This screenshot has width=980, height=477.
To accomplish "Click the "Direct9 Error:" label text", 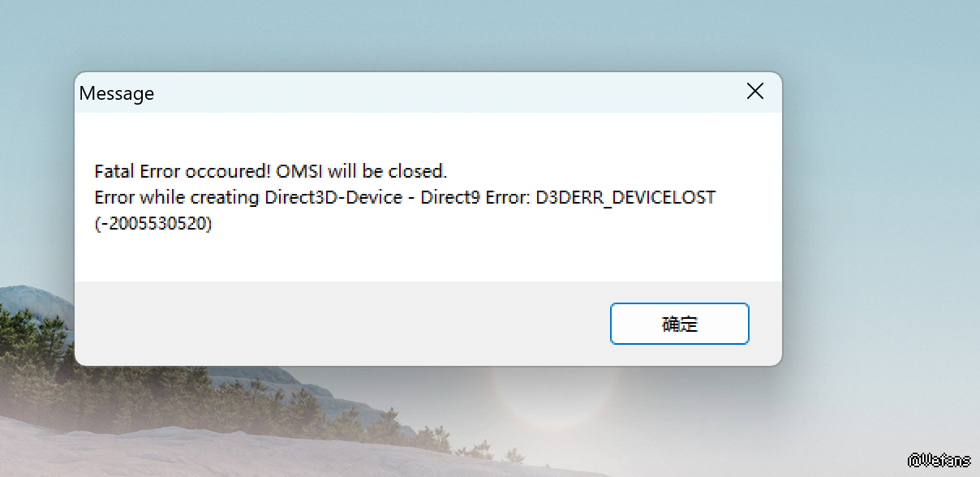I will [475, 198].
